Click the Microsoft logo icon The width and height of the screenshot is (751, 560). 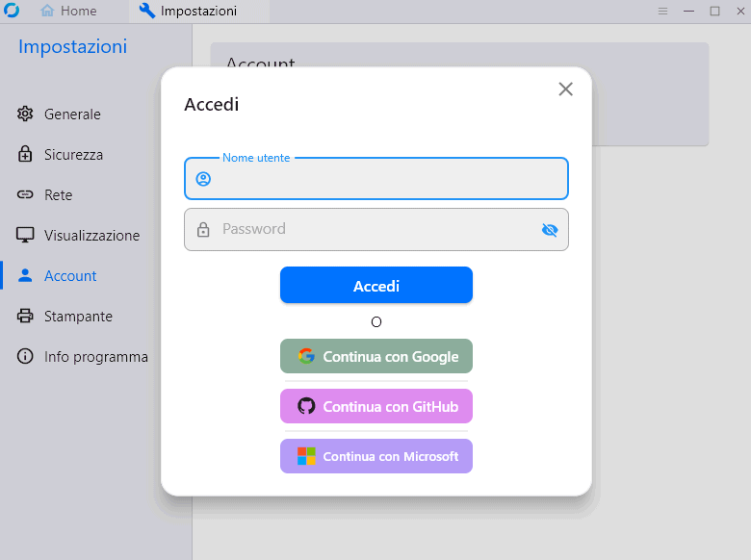pos(306,456)
